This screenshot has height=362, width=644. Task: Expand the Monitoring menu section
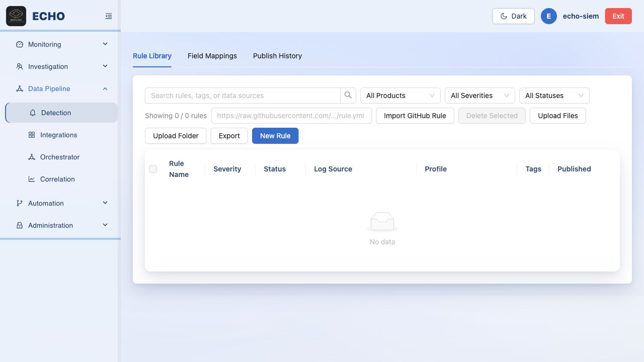click(x=60, y=44)
